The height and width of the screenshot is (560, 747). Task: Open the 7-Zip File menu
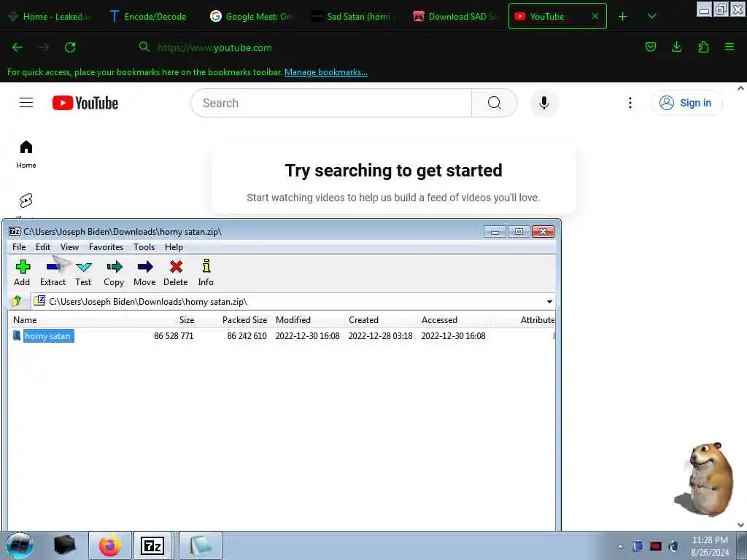coord(19,247)
